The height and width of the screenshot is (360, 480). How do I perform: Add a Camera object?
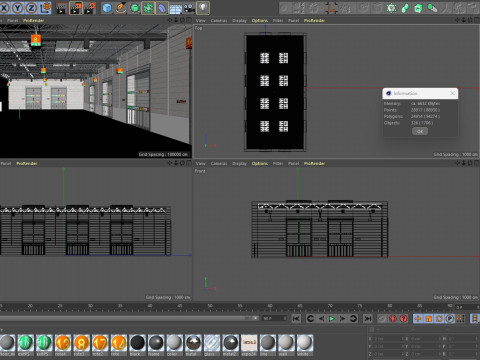coord(189,8)
